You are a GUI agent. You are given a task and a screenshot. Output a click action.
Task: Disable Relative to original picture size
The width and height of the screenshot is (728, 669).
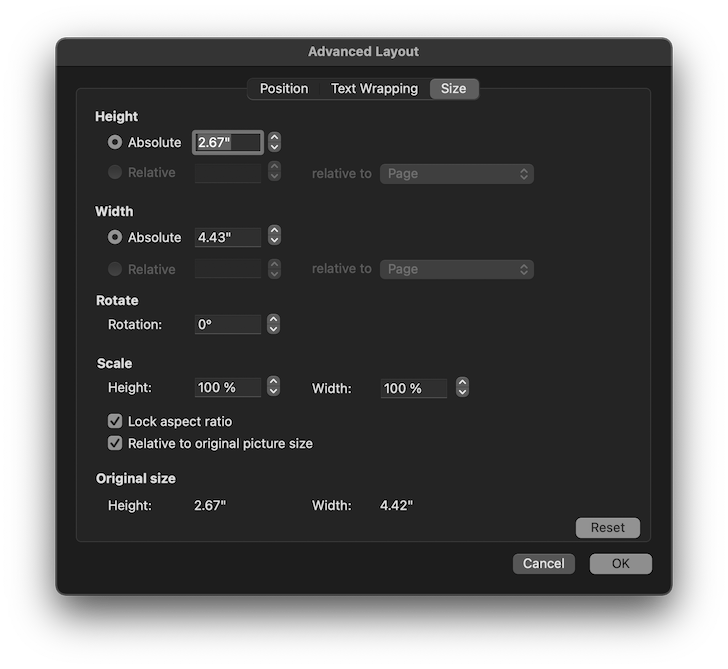115,443
